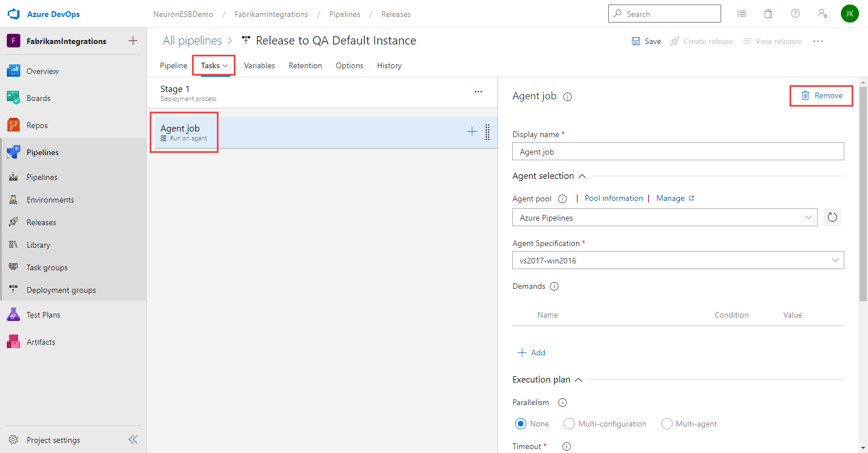The width and height of the screenshot is (868, 453).
Task: Open Stage 1 ellipsis menu
Action: click(x=478, y=92)
